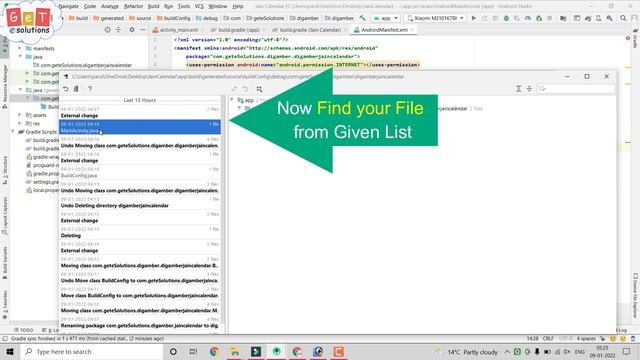Open the Tools menu
640x360 pixels.
point(184,6)
